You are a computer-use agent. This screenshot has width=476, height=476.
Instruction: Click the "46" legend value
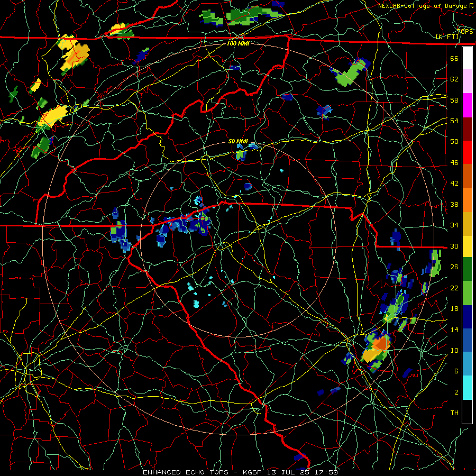[454, 163]
